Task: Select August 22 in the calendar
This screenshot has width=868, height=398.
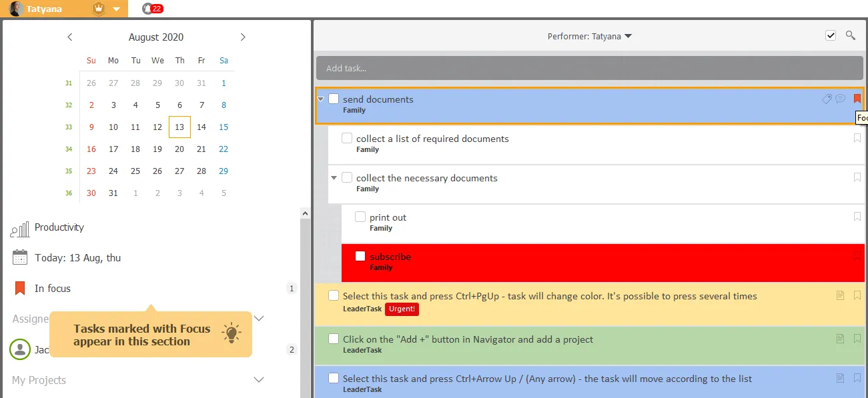Action: 224,149
